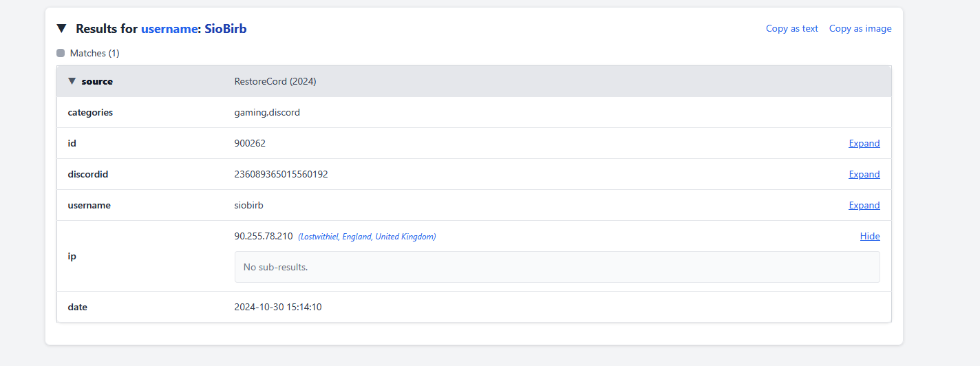Collapse the Results for username section triangle
980x366 pixels.
point(62,29)
